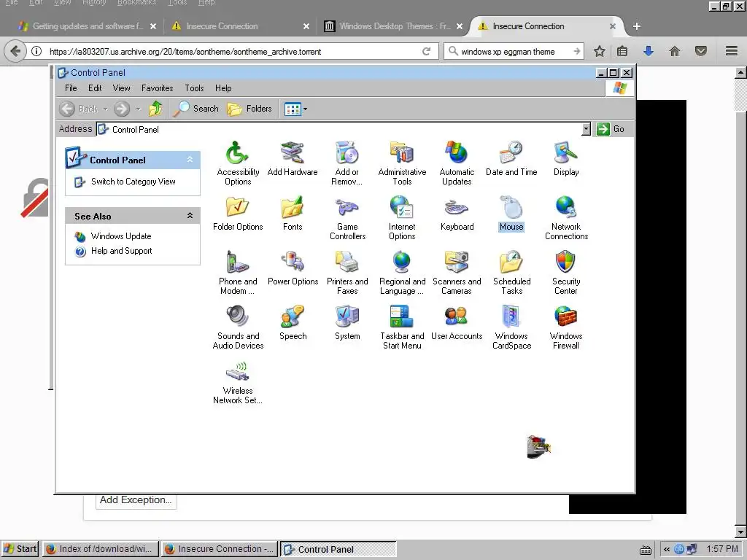Screen dimensions: 747x560
Task: Open Date and Time icon
Action: click(511, 158)
